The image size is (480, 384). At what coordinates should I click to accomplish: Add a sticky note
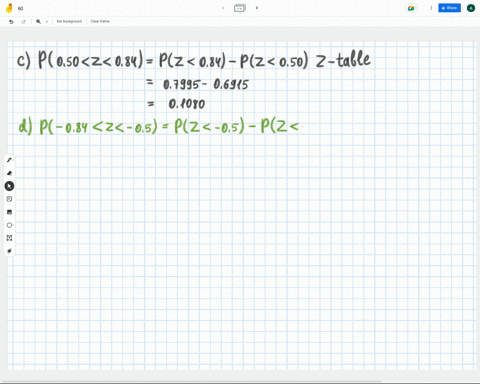(x=9, y=199)
